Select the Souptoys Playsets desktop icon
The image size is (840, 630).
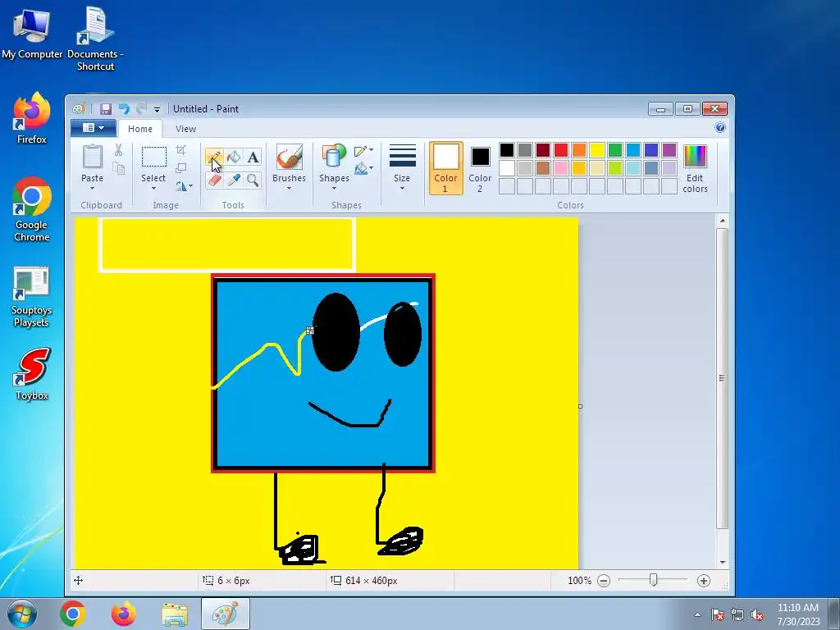(x=32, y=297)
